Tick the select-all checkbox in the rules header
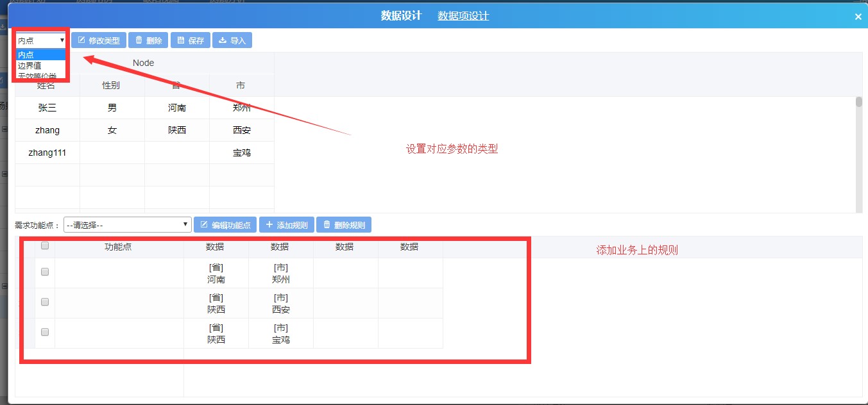This screenshot has height=405, width=868. [x=45, y=245]
